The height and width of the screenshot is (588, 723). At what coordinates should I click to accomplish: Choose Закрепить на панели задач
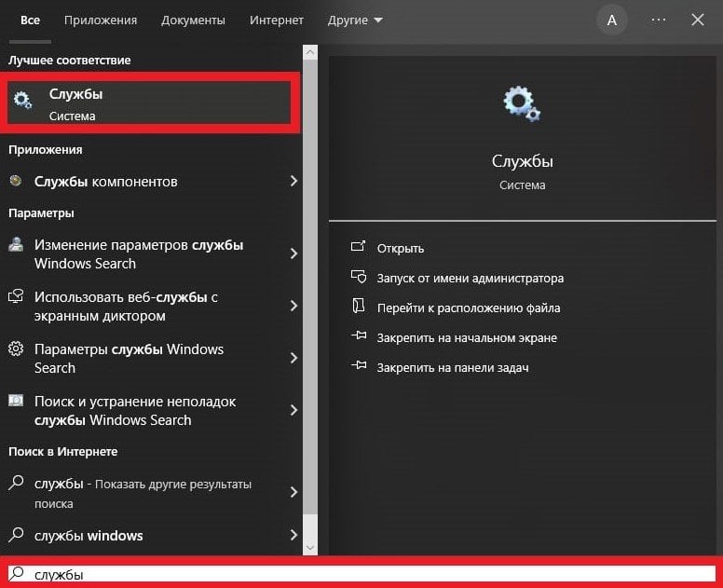453,367
